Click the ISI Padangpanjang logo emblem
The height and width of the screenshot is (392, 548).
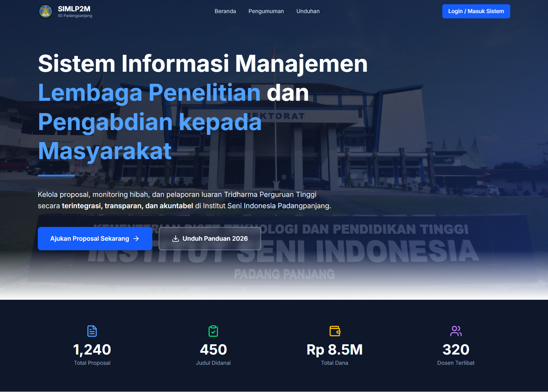click(x=46, y=11)
